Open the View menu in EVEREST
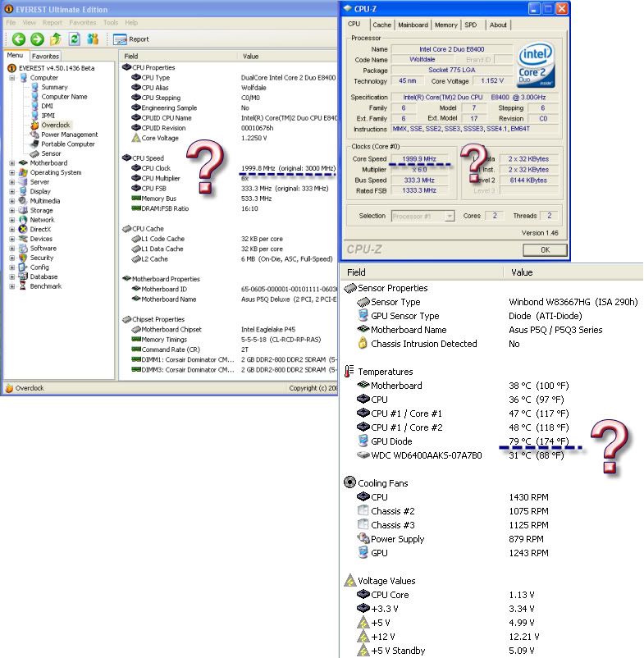Image resolution: width=644 pixels, height=658 pixels. (29, 23)
